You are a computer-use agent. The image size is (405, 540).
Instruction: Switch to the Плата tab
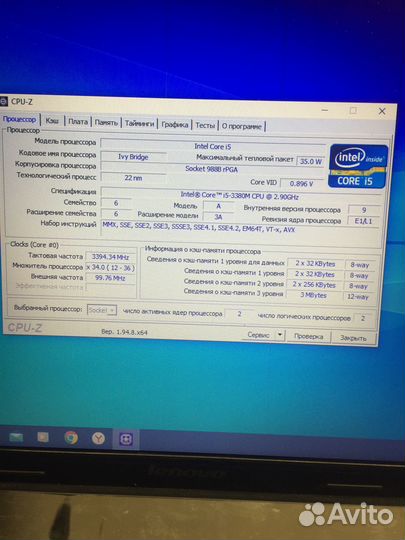tap(78, 122)
